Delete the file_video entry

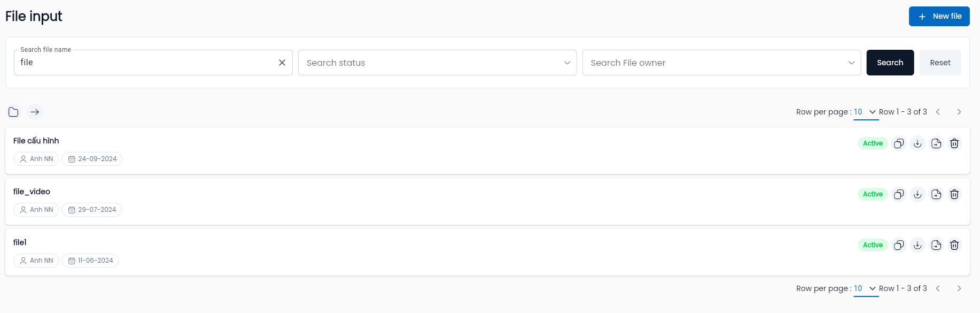pyautogui.click(x=954, y=194)
